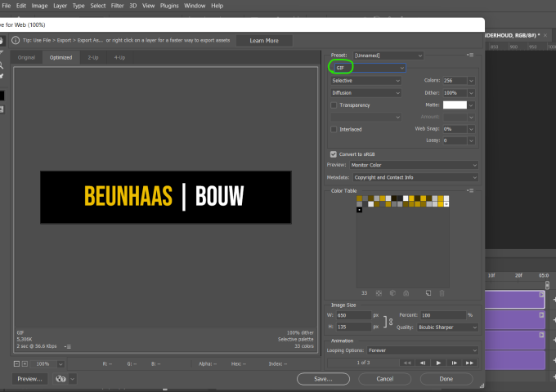The height and width of the screenshot is (392, 556).
Task: Uncheck Convert to sRGB
Action: pos(334,154)
